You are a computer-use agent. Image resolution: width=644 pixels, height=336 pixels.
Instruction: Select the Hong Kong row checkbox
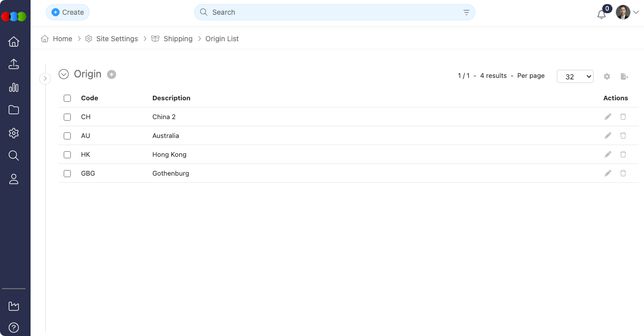[x=67, y=155]
